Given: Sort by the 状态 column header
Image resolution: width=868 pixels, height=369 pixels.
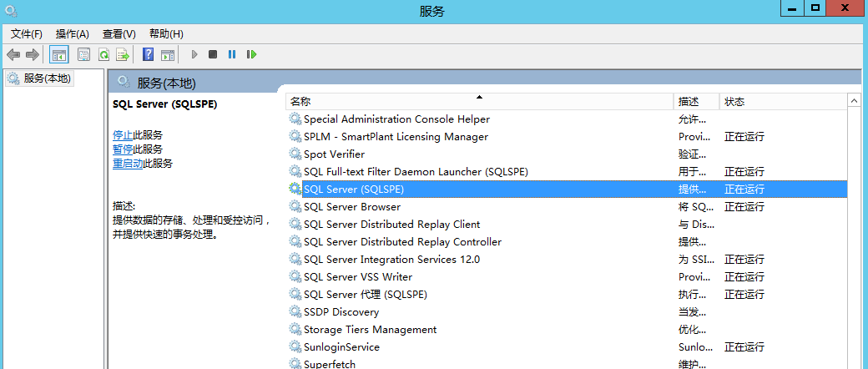Looking at the screenshot, I should [783, 101].
